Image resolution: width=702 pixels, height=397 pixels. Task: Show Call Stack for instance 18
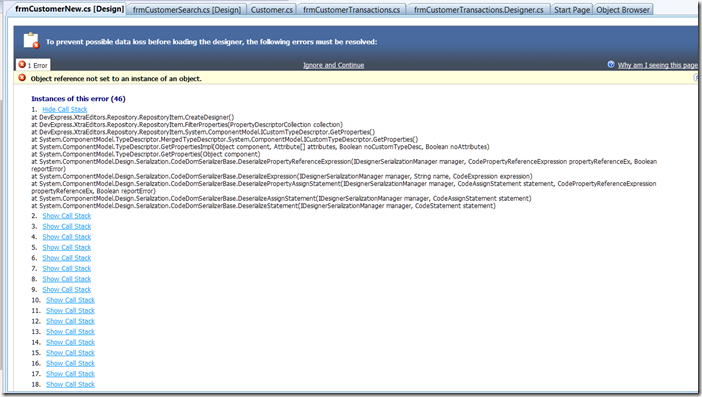pyautogui.click(x=70, y=384)
